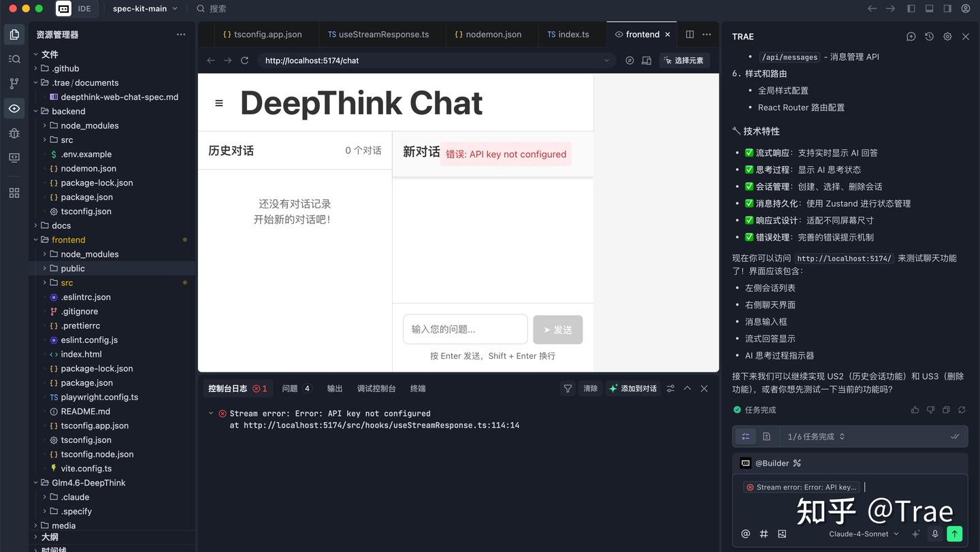Toggle the 选择元素 element picker
The height and width of the screenshot is (552, 980).
(684, 60)
